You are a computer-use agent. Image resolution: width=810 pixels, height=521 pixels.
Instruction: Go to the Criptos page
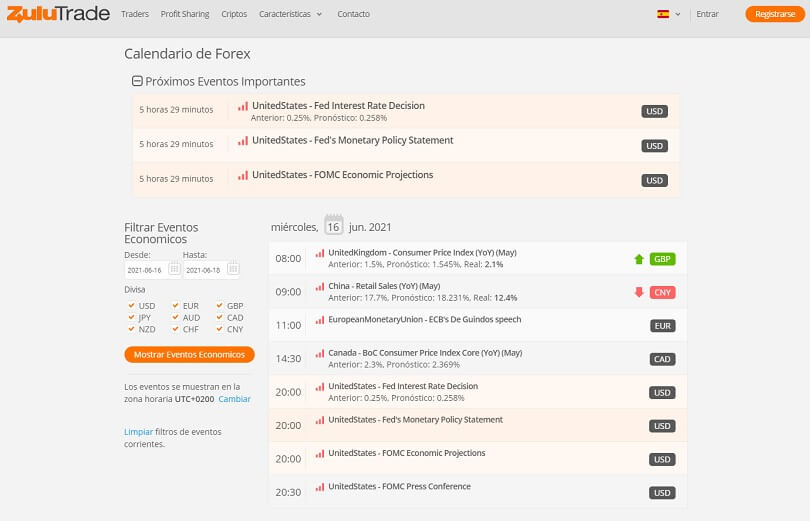click(234, 14)
